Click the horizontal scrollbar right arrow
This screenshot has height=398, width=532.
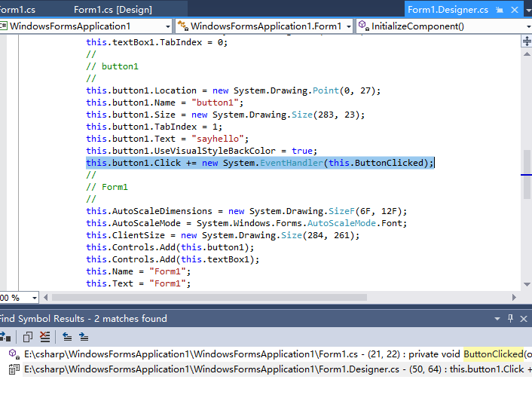point(514,298)
